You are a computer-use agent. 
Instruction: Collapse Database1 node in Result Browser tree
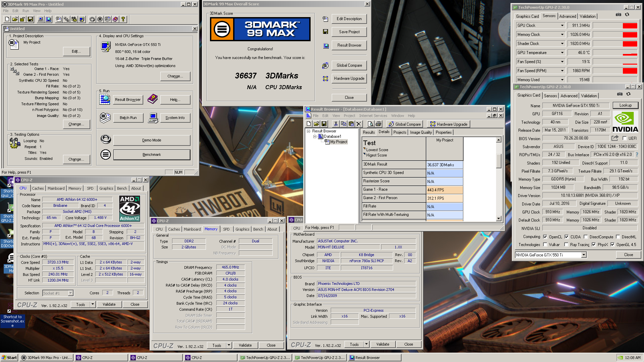pos(315,136)
